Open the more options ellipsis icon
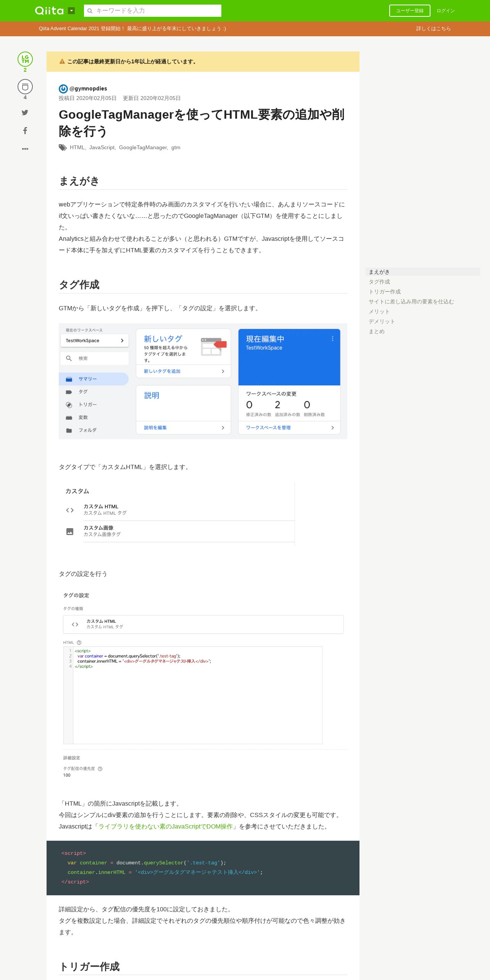The width and height of the screenshot is (490, 980). [x=25, y=149]
